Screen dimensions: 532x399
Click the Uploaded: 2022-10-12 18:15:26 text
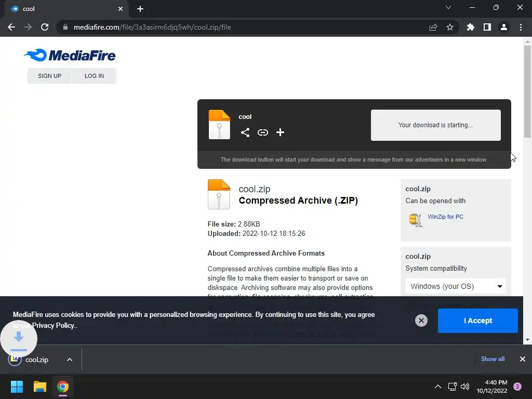pos(257,234)
